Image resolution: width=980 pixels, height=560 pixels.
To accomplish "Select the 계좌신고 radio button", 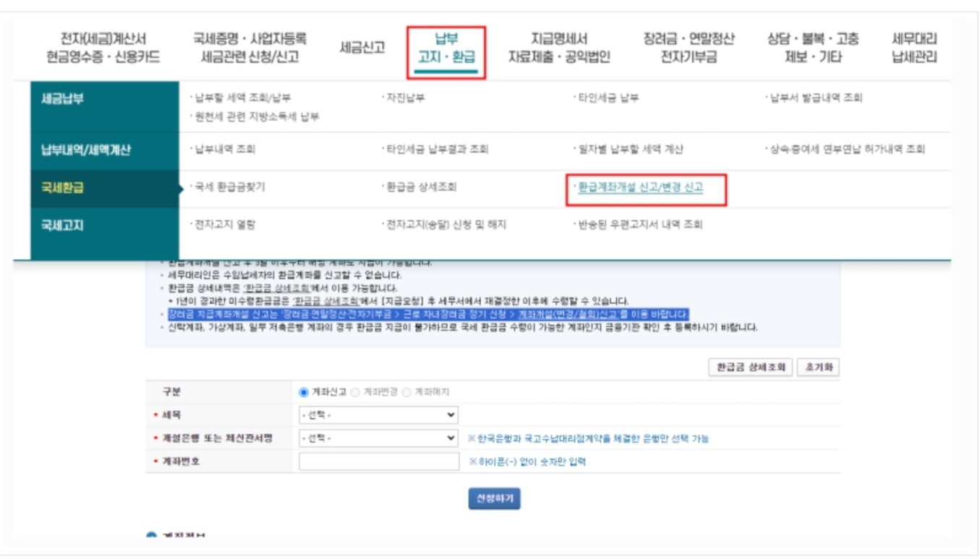I will 304,392.
